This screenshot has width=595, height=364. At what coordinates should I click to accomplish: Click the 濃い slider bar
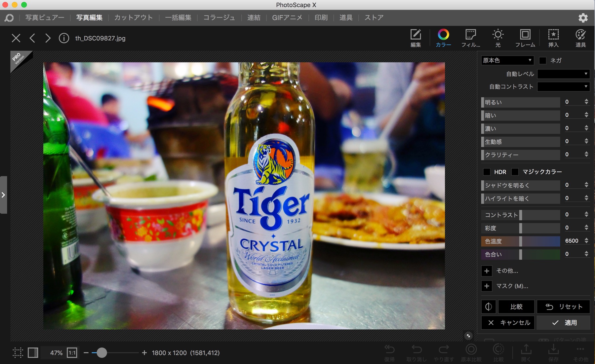(521, 128)
